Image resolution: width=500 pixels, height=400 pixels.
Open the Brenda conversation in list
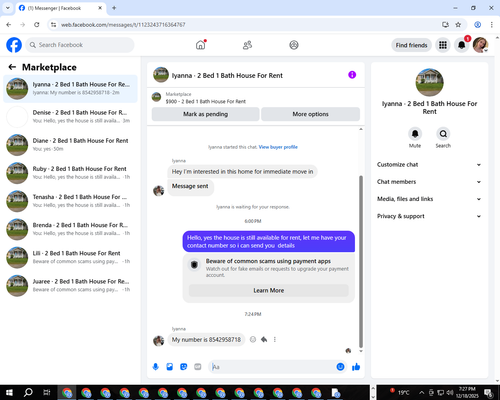click(70, 229)
